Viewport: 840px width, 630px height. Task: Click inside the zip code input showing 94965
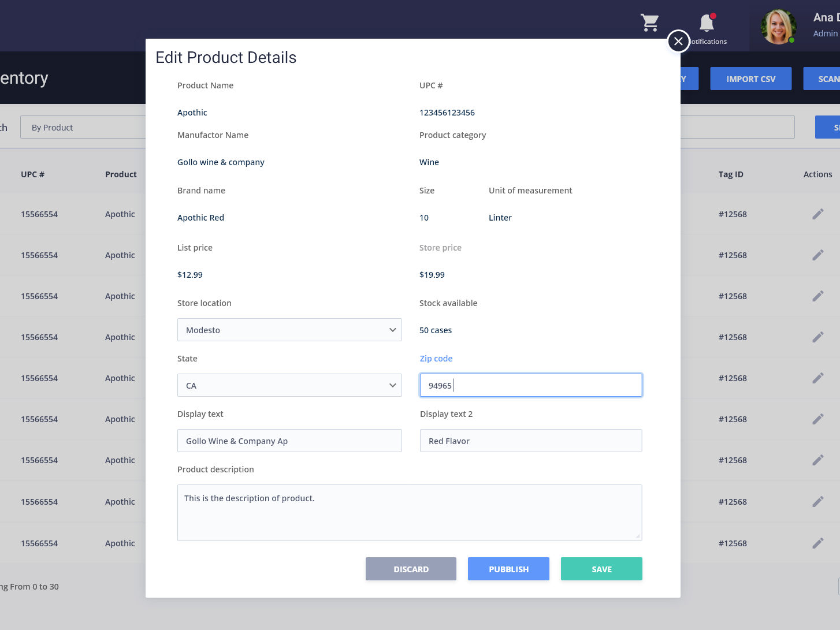530,385
